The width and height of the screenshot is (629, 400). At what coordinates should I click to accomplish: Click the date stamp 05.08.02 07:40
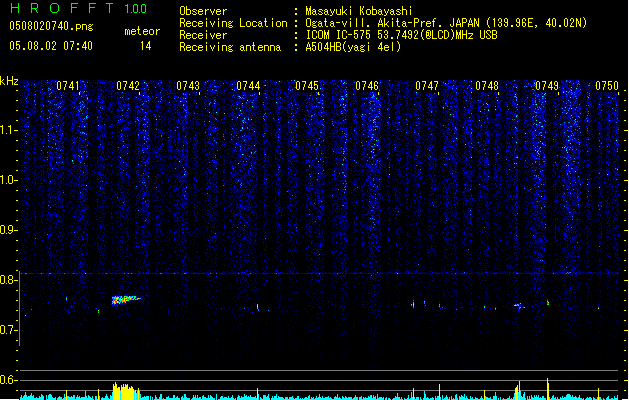click(x=51, y=46)
